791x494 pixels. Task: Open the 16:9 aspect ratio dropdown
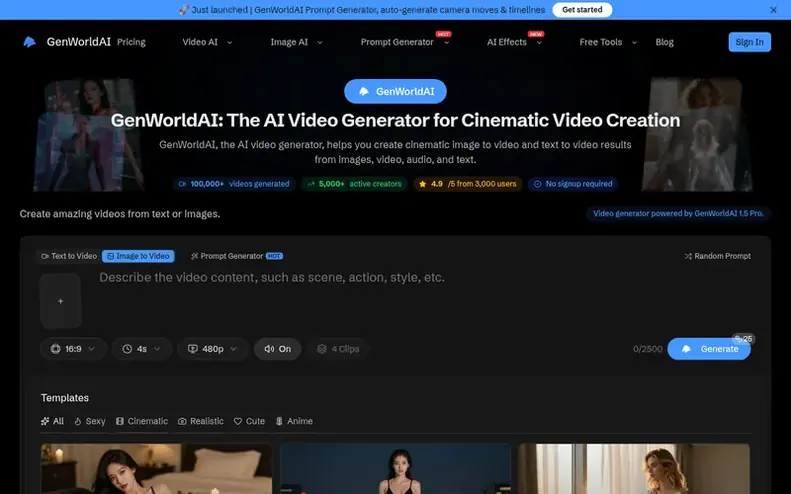(x=73, y=349)
